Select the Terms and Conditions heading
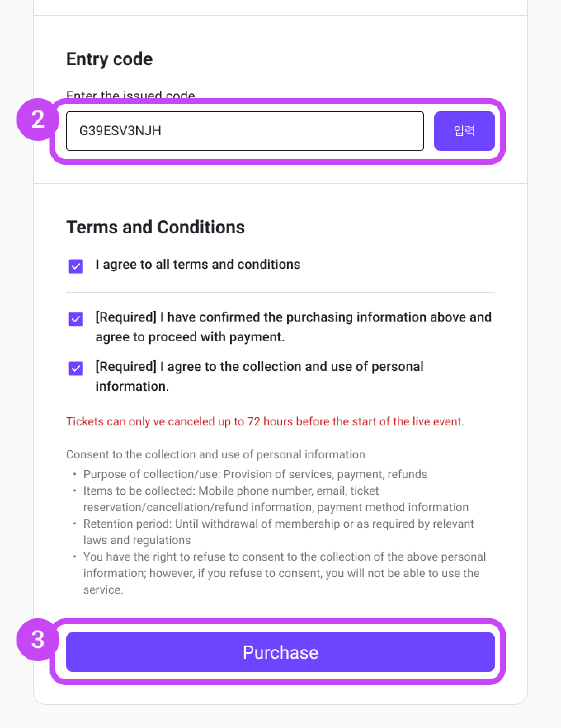Viewport: 561px width, 728px height. (155, 227)
